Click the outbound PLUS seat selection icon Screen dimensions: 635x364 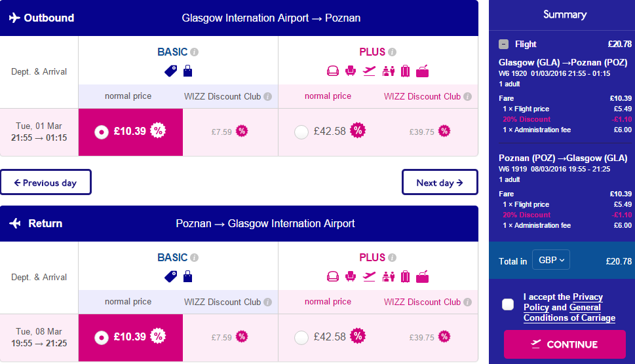[x=351, y=71]
